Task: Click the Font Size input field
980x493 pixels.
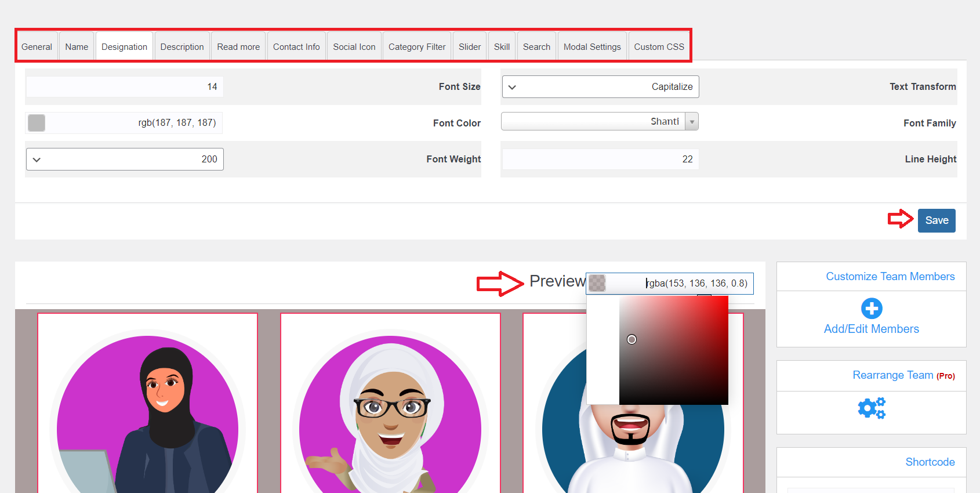Action: 125,87
